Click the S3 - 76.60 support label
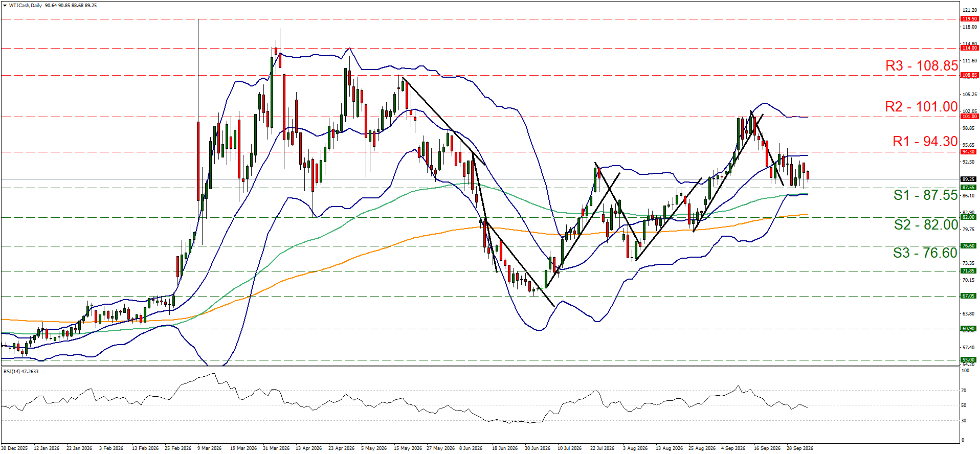 click(x=925, y=253)
